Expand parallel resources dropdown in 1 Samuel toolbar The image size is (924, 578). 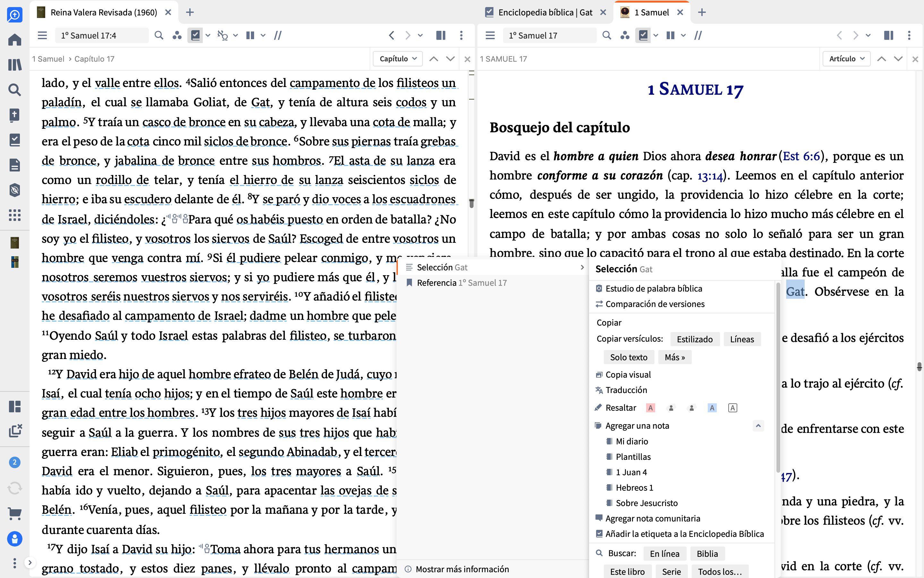tap(683, 36)
